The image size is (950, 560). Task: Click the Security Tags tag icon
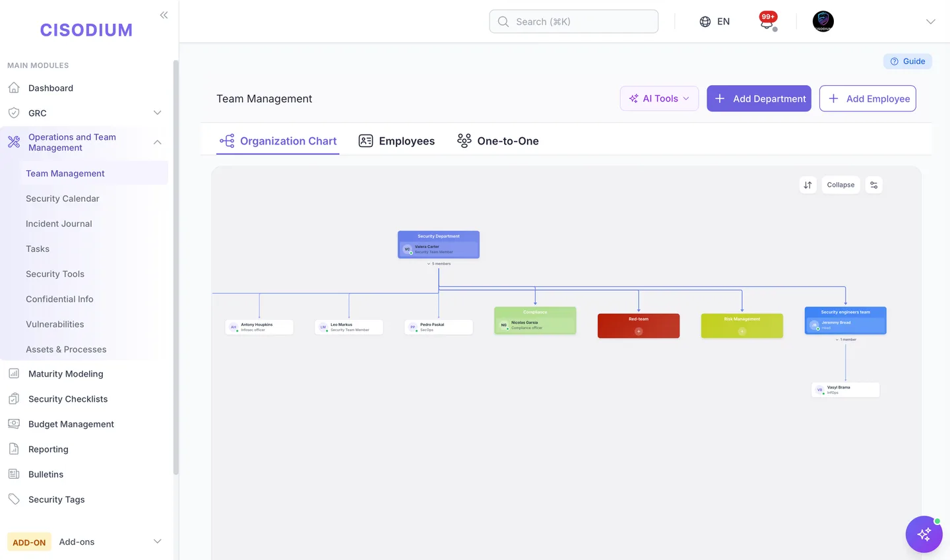[14, 499]
